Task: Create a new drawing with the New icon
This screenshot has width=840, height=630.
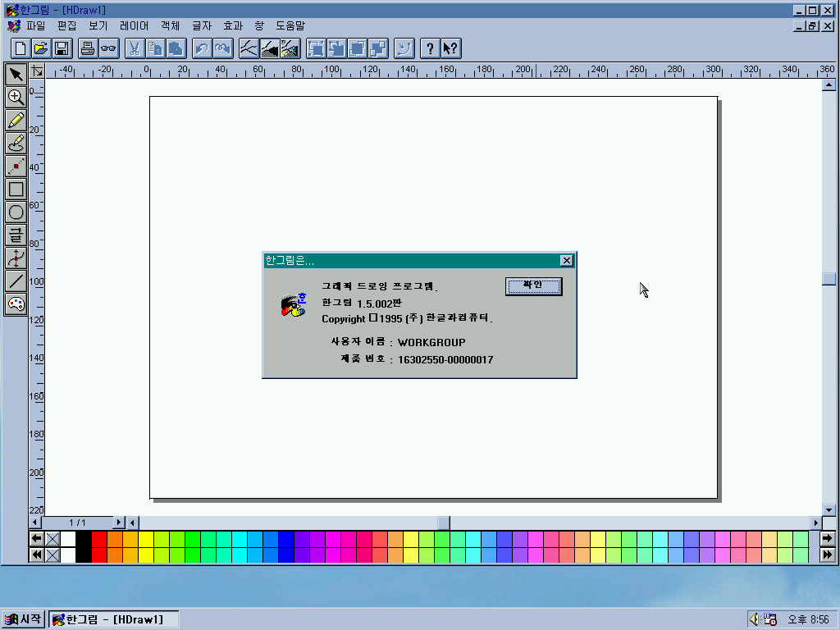Action: coord(21,48)
